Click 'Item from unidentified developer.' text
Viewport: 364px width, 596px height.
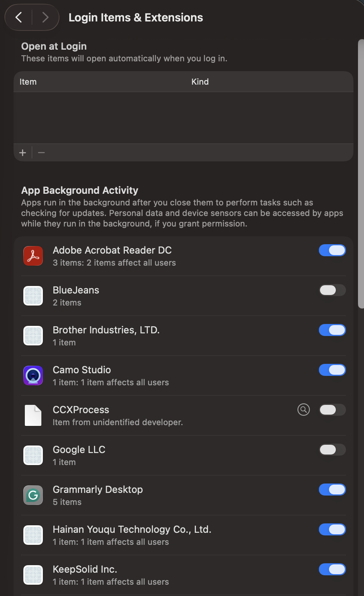pyautogui.click(x=118, y=422)
